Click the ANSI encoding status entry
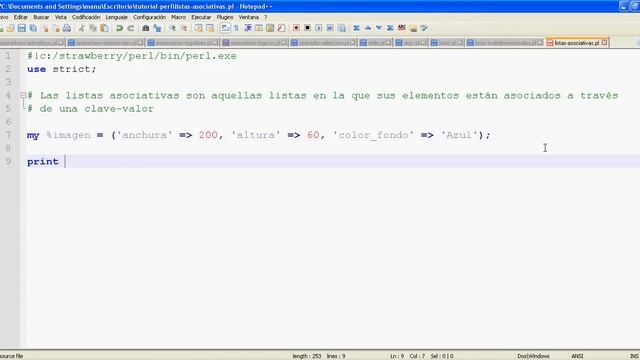This screenshot has width=640, height=360. (577, 356)
